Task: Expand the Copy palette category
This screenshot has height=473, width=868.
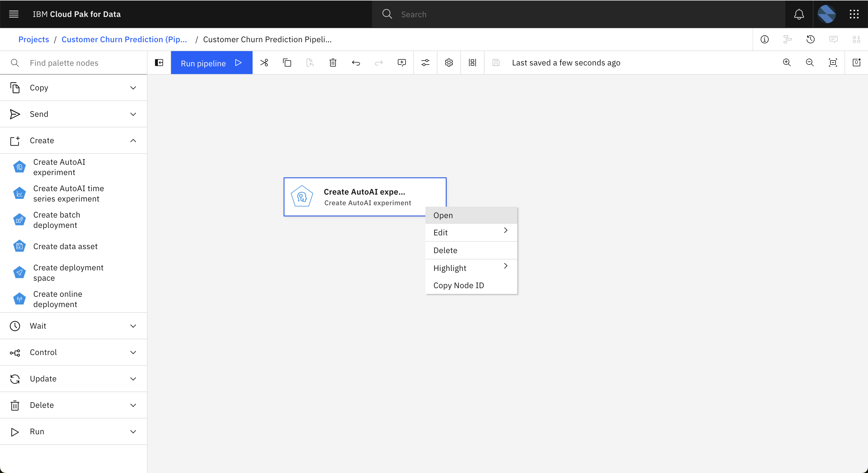Action: 73,88
